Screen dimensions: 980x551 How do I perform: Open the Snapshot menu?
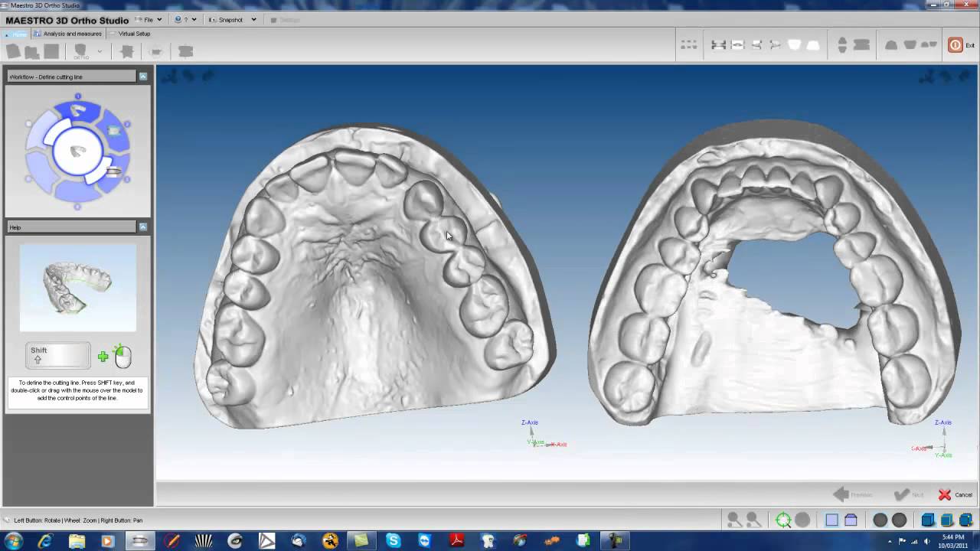(x=231, y=20)
